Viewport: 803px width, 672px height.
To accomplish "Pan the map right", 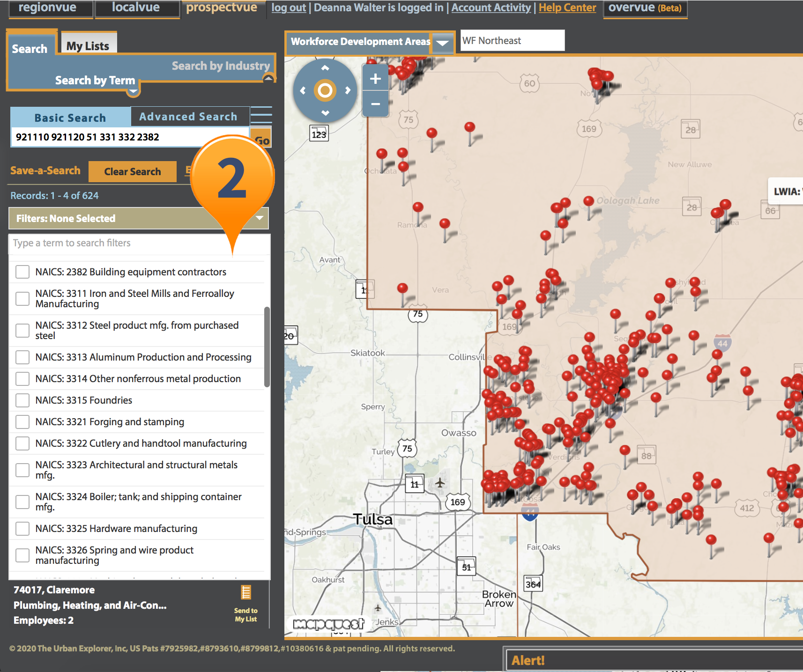I will [348, 90].
